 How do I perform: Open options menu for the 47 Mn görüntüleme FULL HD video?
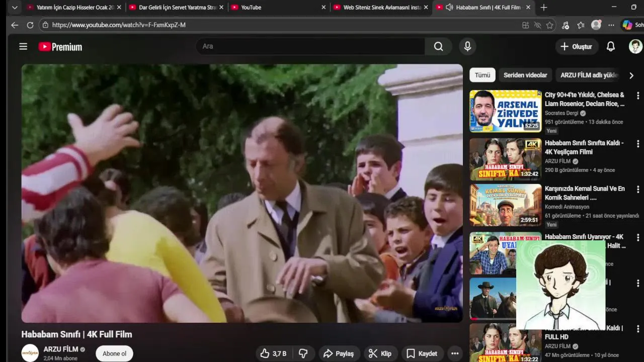point(638,329)
